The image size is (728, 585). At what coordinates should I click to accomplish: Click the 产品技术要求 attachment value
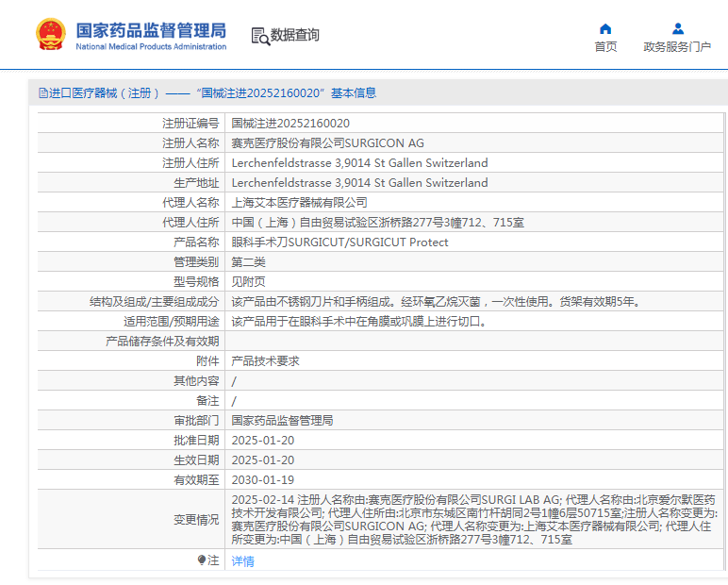point(265,361)
